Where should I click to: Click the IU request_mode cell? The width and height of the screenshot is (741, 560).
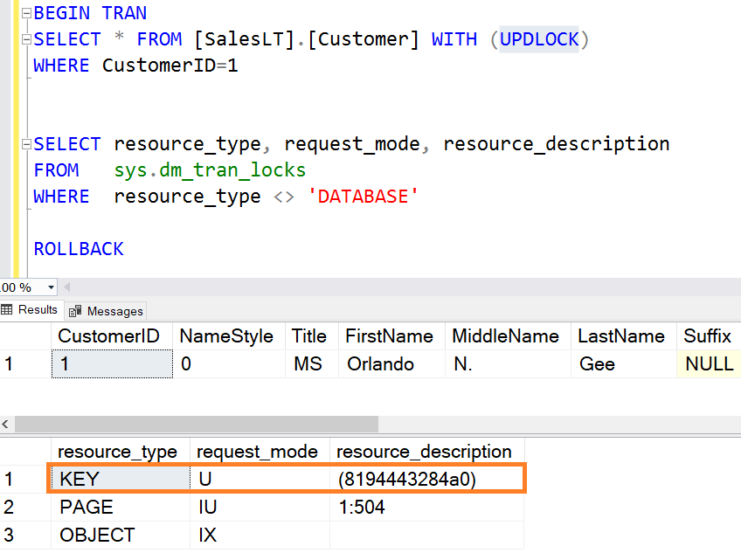point(260,507)
